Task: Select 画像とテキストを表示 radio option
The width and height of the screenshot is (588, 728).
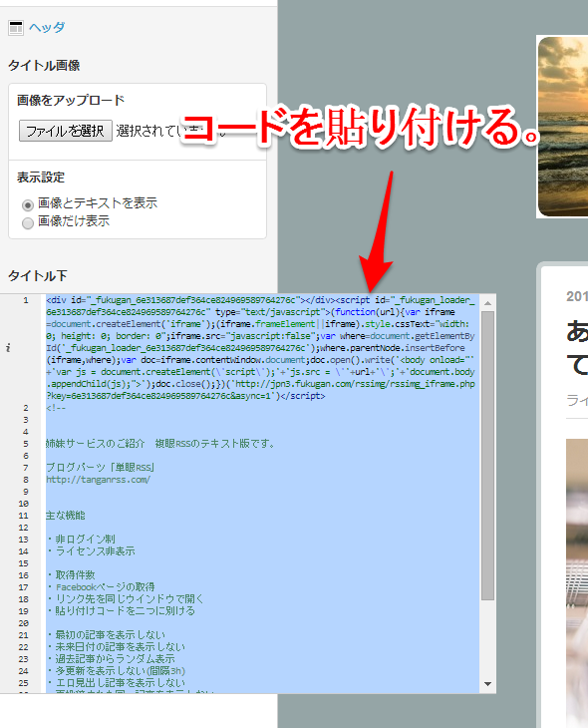Action: 28,204
